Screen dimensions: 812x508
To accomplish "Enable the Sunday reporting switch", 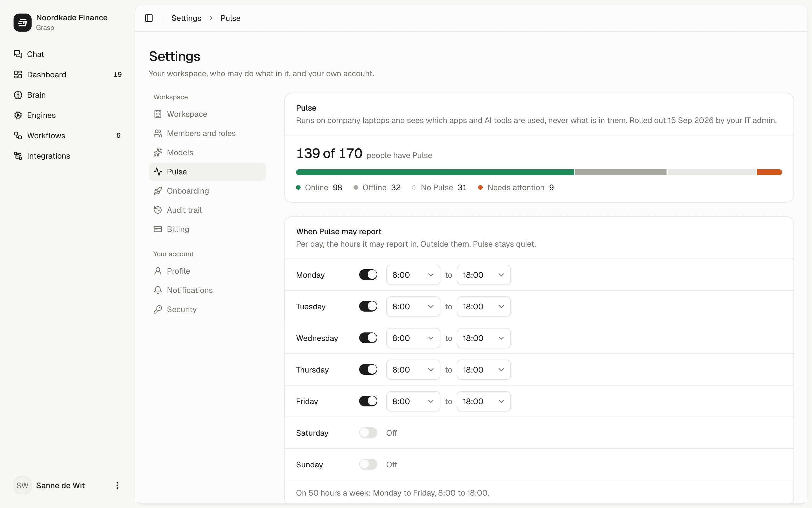I will [x=368, y=464].
